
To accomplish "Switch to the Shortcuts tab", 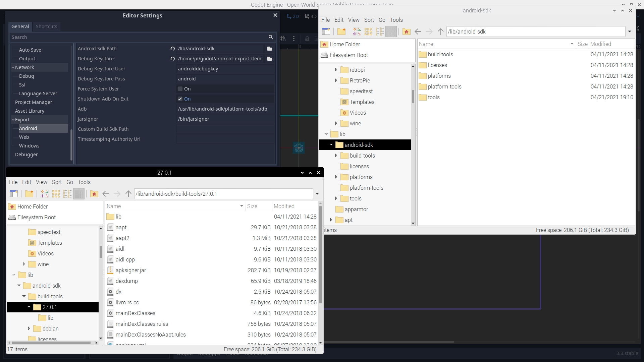I will (x=46, y=26).
